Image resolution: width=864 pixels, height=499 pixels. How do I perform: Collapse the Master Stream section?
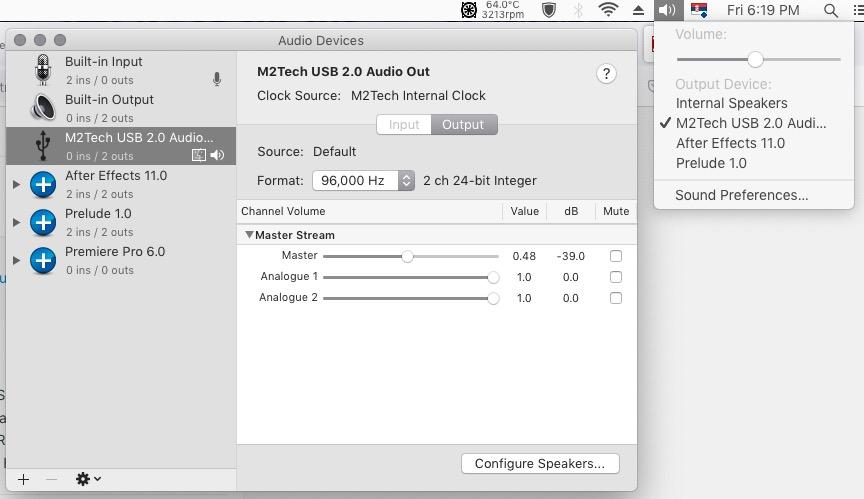click(x=249, y=235)
